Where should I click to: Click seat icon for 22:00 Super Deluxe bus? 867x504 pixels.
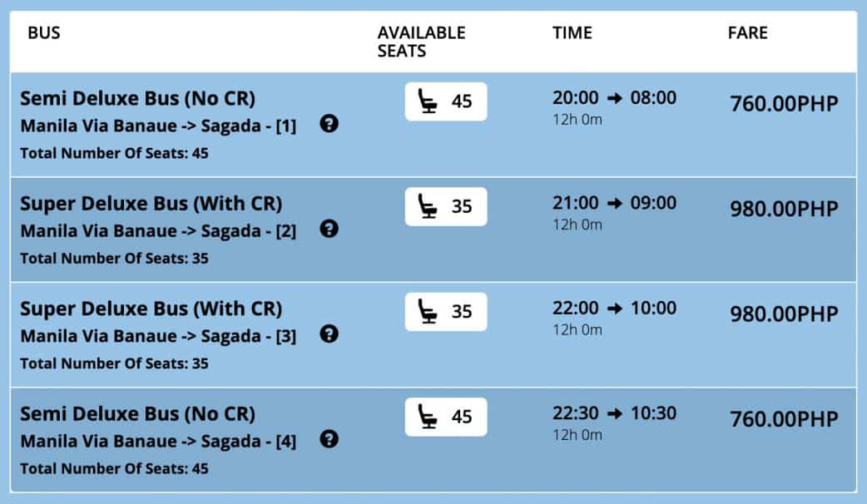[428, 312]
